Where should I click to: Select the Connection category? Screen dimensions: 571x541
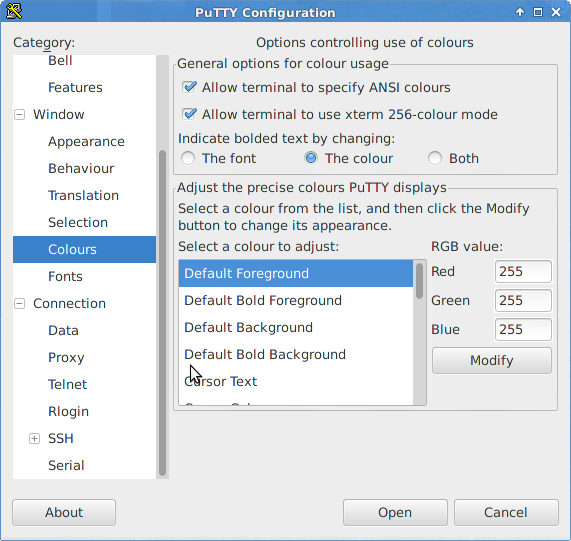(69, 303)
